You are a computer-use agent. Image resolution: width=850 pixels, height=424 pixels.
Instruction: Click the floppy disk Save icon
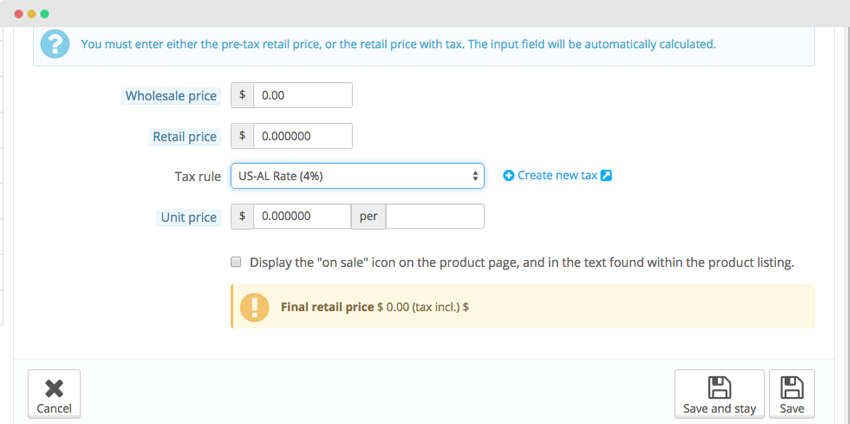click(791, 388)
